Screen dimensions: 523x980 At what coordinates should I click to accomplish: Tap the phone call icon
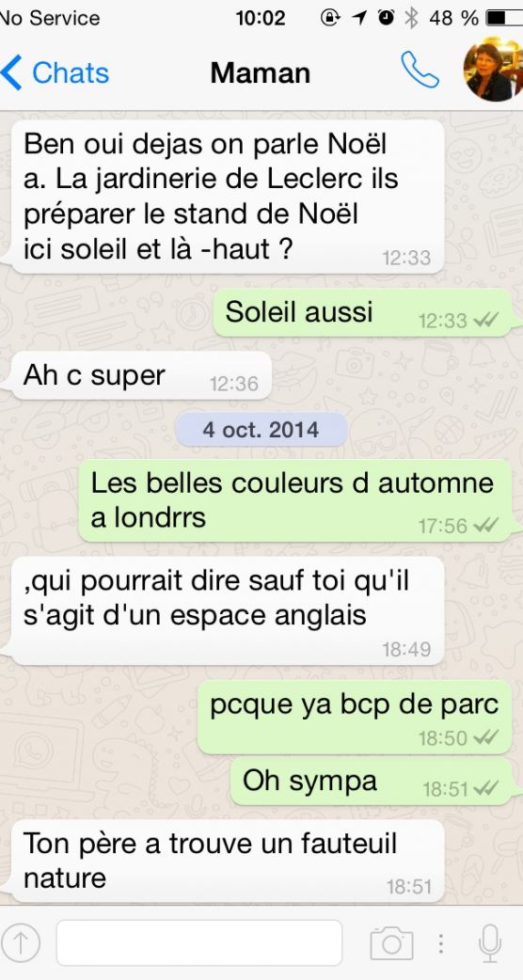coord(420,70)
